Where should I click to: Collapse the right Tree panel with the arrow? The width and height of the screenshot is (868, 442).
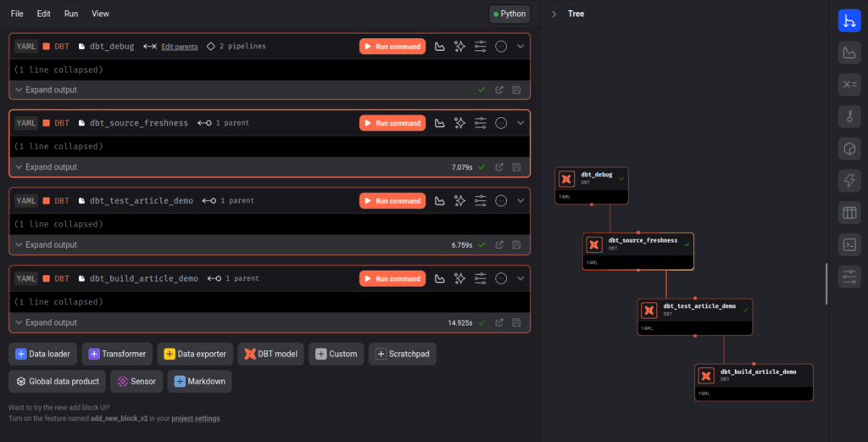[x=554, y=14]
